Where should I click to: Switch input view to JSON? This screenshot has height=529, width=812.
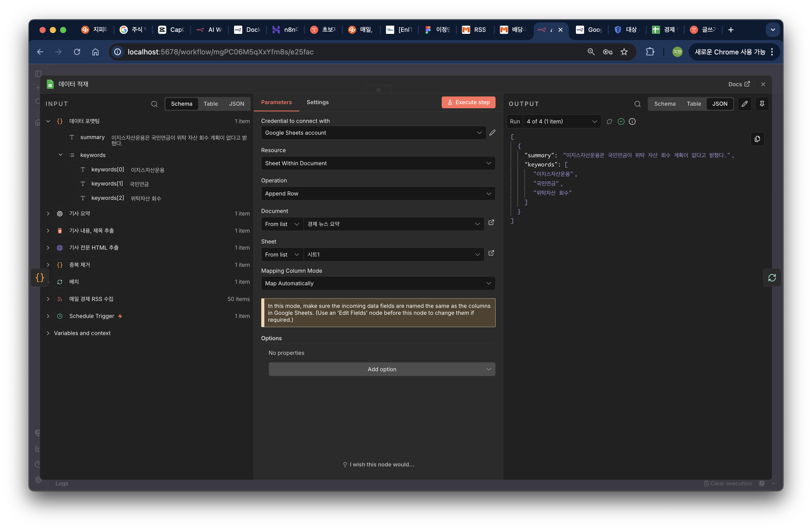coord(236,104)
